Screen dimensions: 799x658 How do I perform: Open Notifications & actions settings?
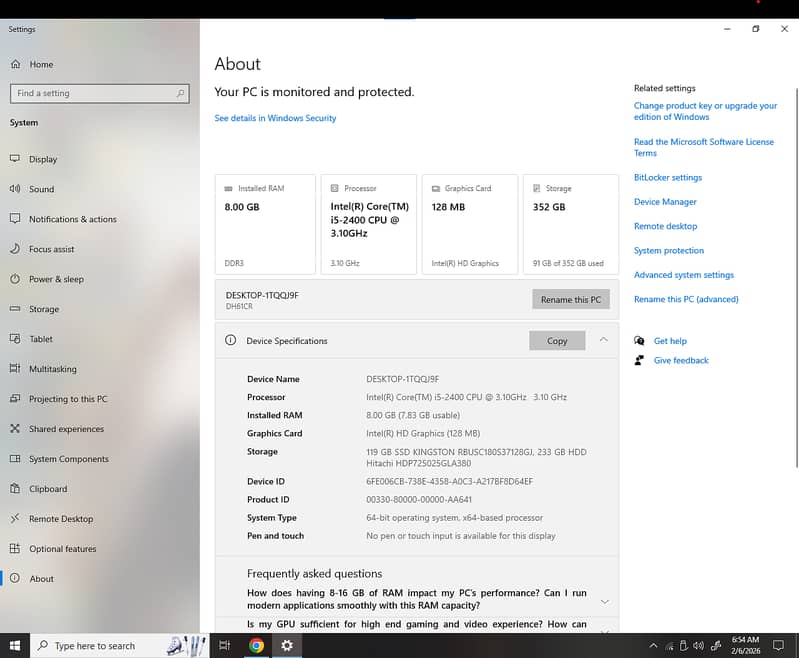click(72, 219)
